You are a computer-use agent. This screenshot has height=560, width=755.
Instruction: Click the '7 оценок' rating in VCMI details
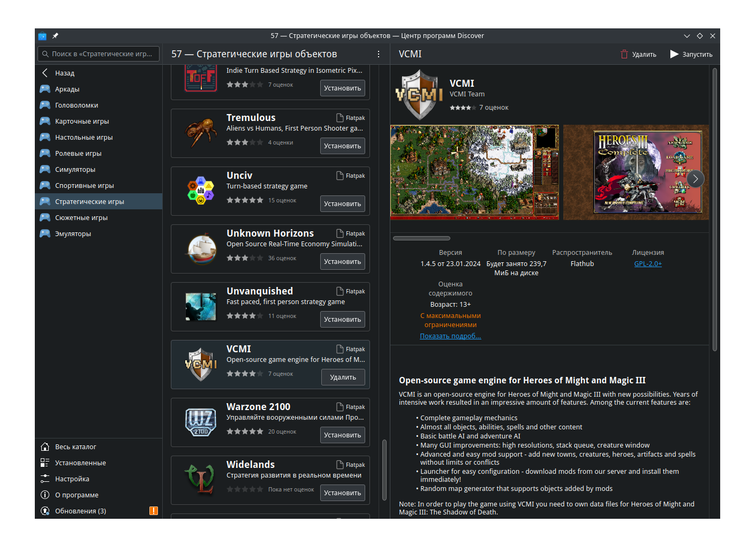point(494,108)
